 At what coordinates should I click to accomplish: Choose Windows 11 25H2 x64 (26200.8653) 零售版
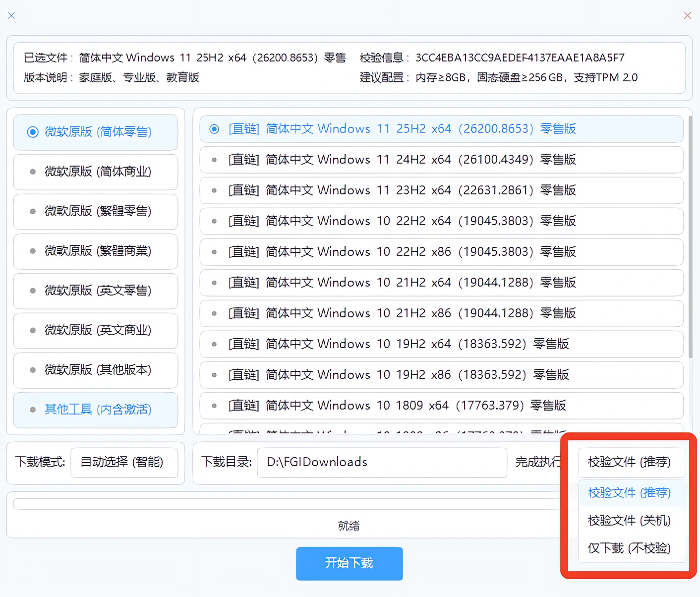441,129
